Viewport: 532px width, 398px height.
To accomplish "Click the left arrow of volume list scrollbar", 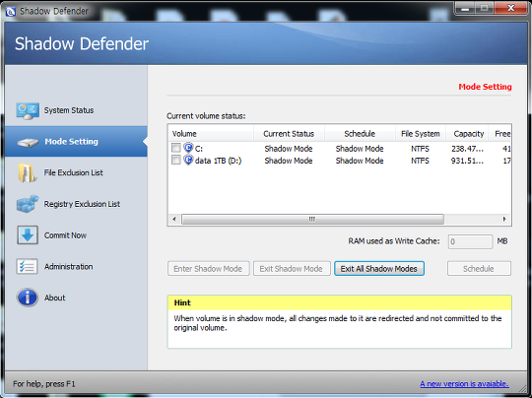I will [x=174, y=219].
